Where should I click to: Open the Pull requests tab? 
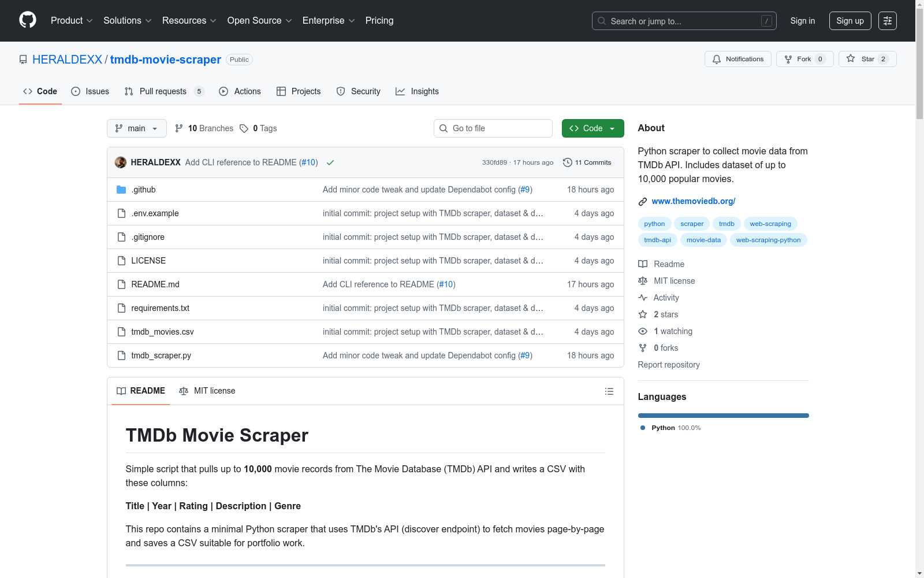(165, 91)
